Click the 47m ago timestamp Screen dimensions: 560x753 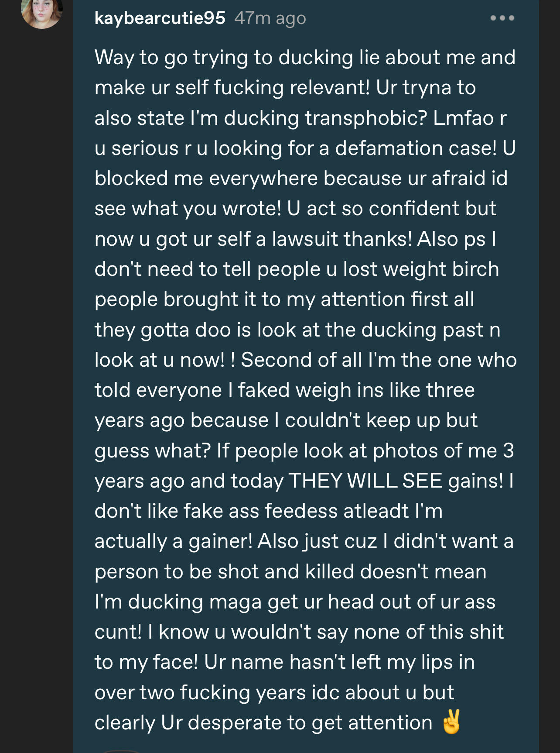point(270,18)
